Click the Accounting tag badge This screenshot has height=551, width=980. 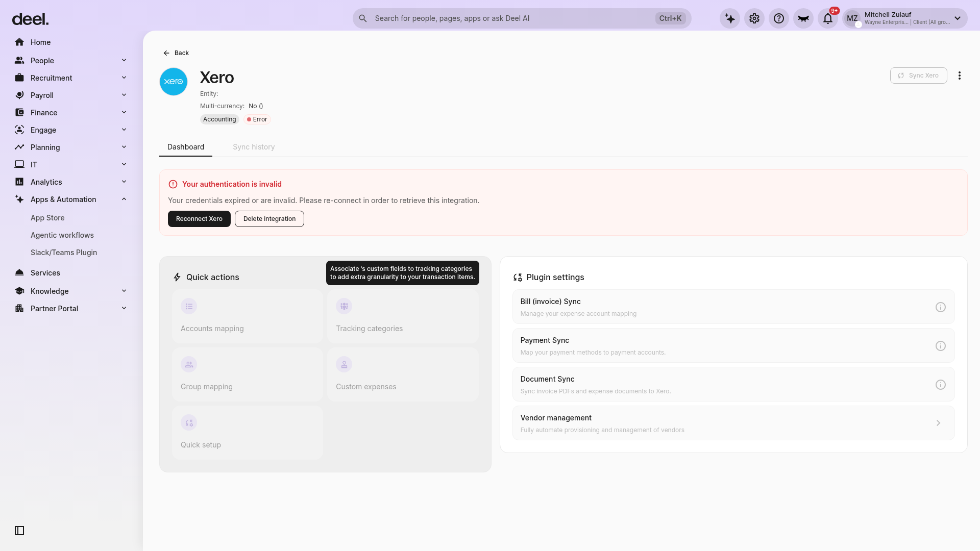[x=219, y=119]
